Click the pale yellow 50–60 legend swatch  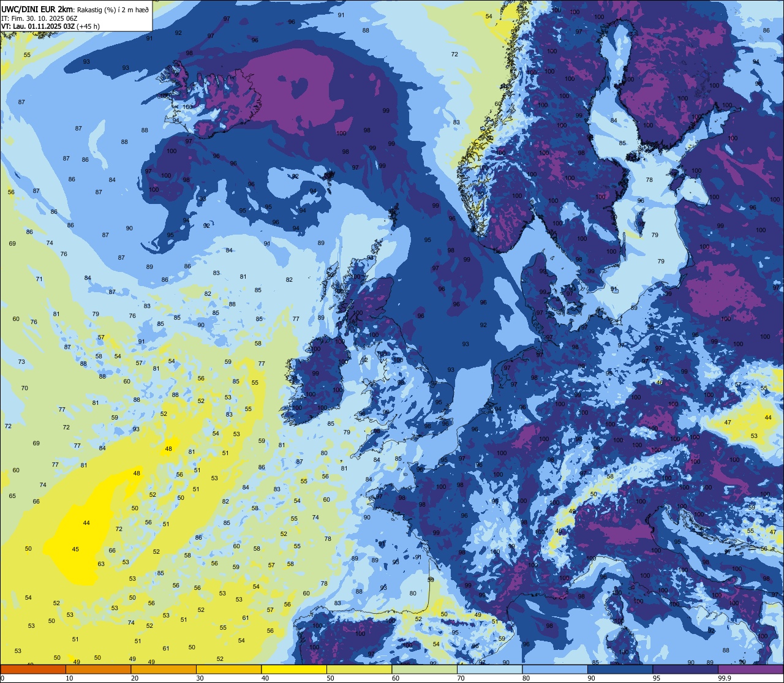coord(359,669)
